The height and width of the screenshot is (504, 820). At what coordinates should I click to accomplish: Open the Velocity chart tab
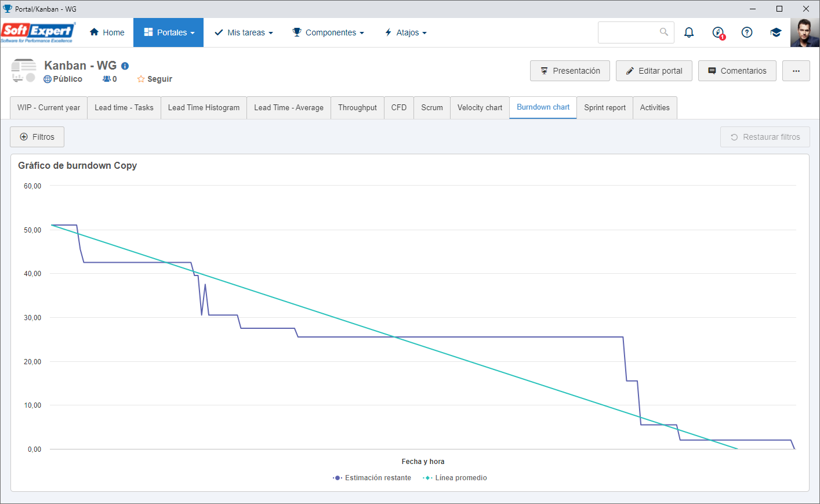click(480, 108)
